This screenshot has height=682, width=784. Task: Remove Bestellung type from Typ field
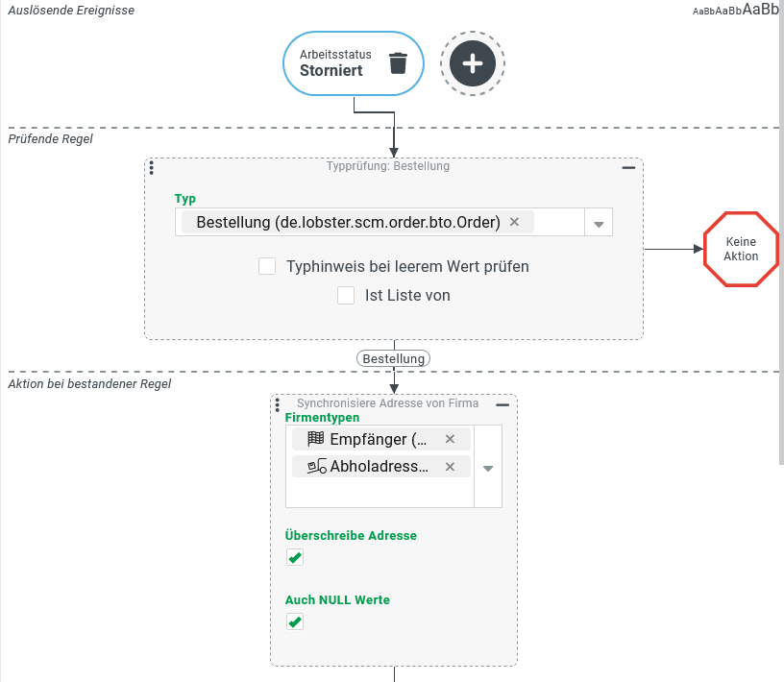coord(514,222)
